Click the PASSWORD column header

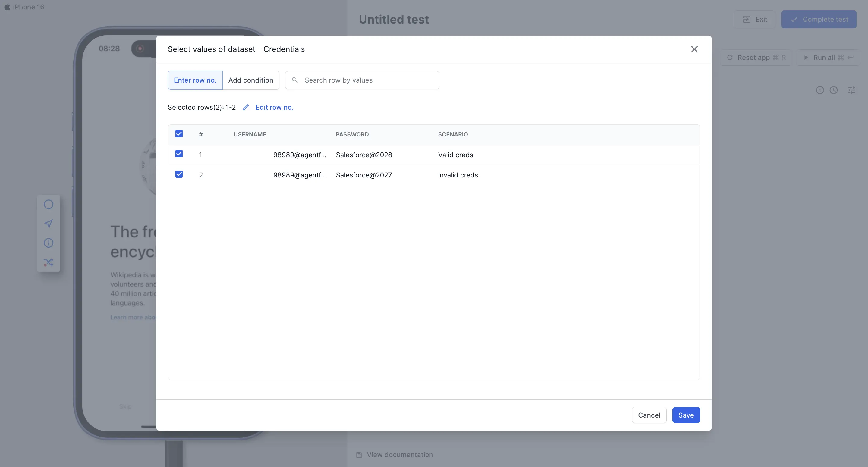pos(352,134)
